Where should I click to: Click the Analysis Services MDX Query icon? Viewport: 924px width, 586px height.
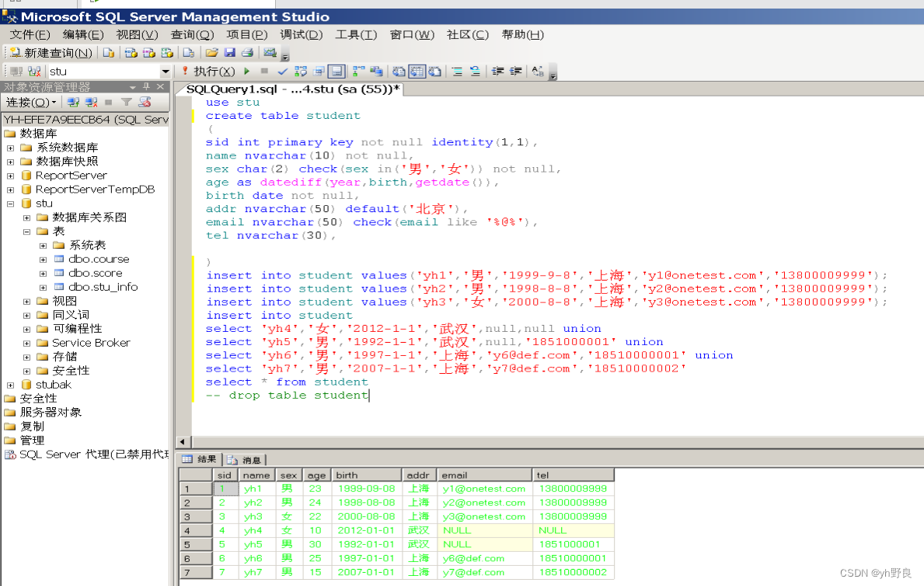(131, 53)
